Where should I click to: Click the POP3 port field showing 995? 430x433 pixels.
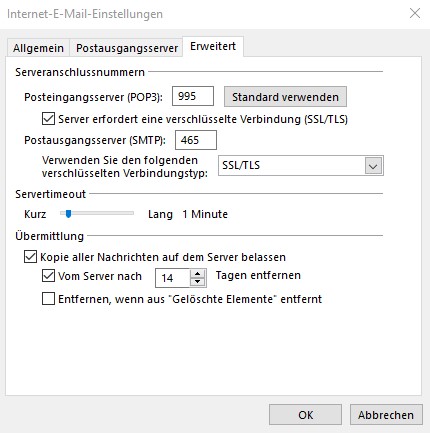(193, 96)
